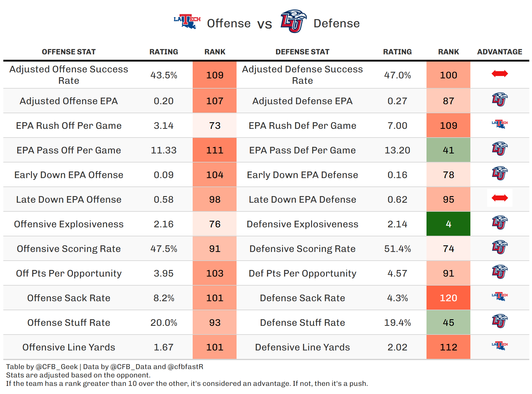Click the push arrow in Success Rate row
This screenshot has height=394, width=532.
pyautogui.click(x=500, y=74)
